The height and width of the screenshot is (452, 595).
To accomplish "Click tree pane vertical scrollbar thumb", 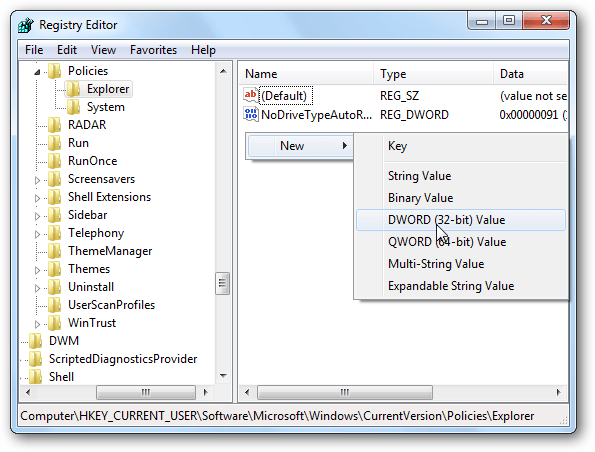I will 222,283.
